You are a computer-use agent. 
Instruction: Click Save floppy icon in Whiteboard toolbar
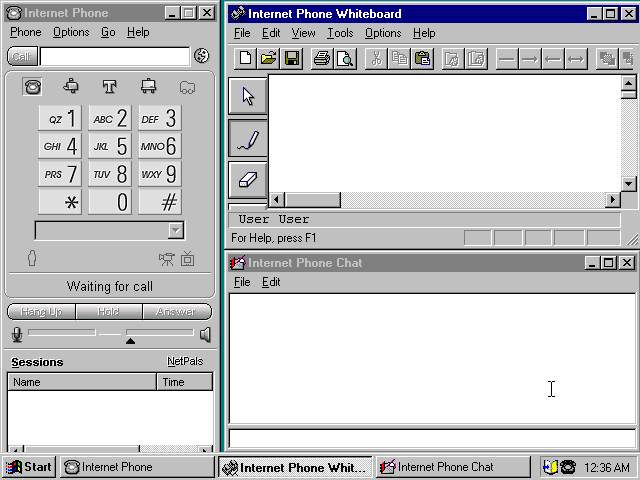(291, 59)
